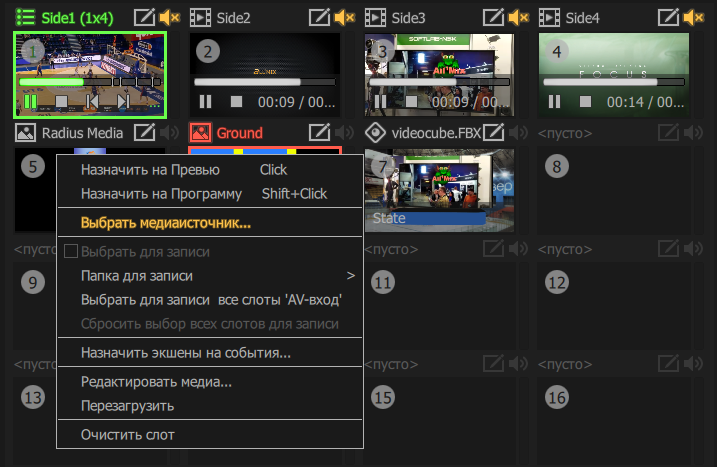The height and width of the screenshot is (467, 717).
Task: Toggle the Side2 muted speaker icon
Action: pos(344,17)
